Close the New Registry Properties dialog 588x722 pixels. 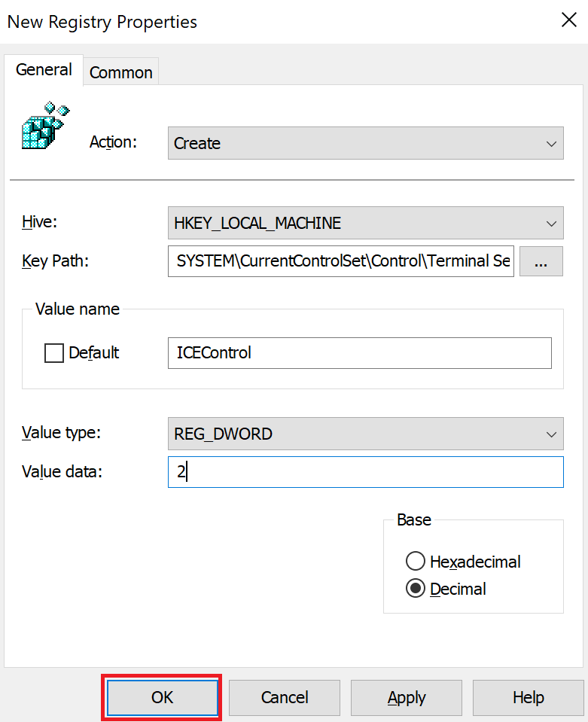click(569, 20)
